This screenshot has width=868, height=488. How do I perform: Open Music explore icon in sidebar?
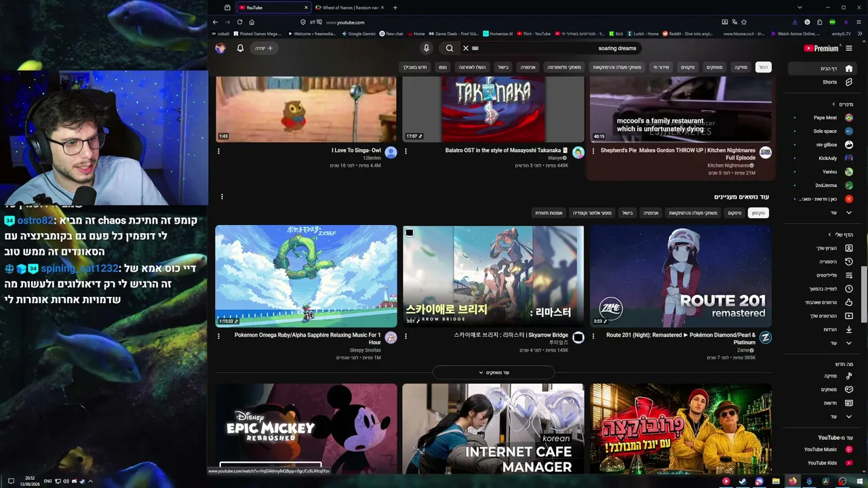[x=849, y=375]
